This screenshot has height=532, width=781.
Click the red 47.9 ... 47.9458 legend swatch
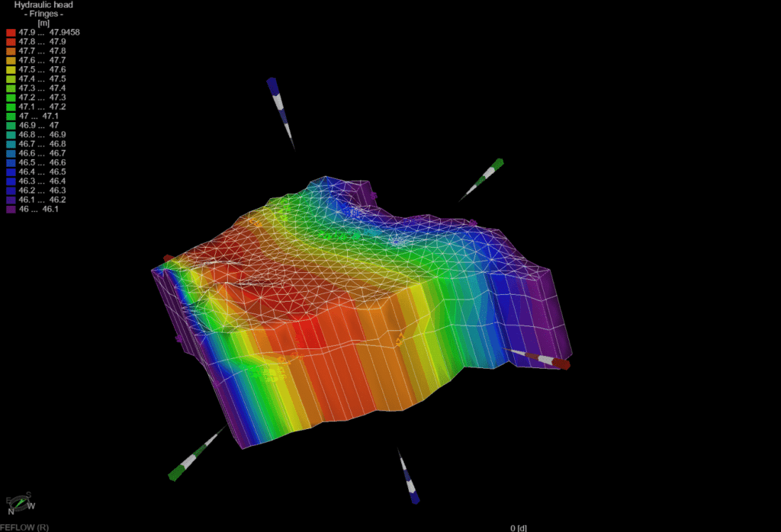point(11,33)
